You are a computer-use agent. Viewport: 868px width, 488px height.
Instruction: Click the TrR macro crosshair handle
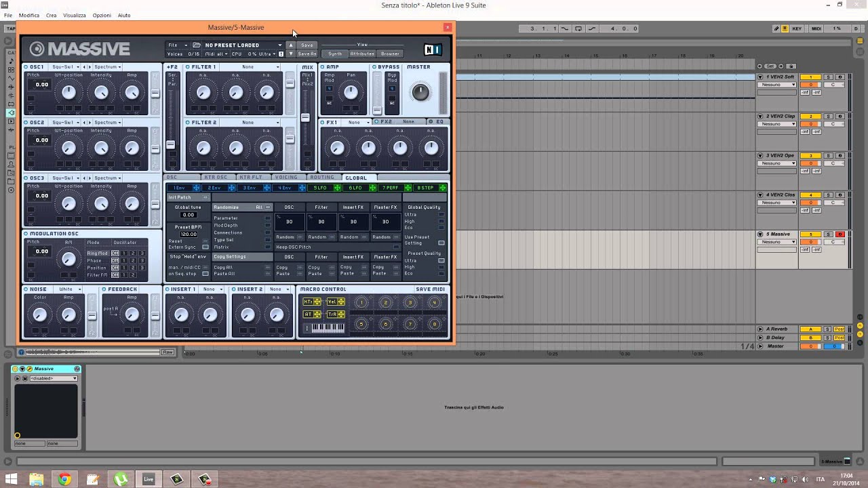tap(340, 314)
